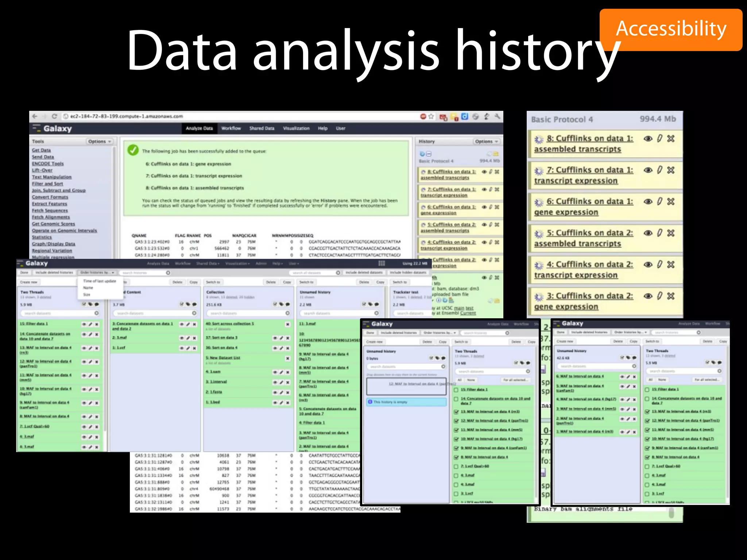This screenshot has width=747, height=560.
Task: Click annotation bubble icon in 42.6 KB Unnamed history
Action: (634, 358)
